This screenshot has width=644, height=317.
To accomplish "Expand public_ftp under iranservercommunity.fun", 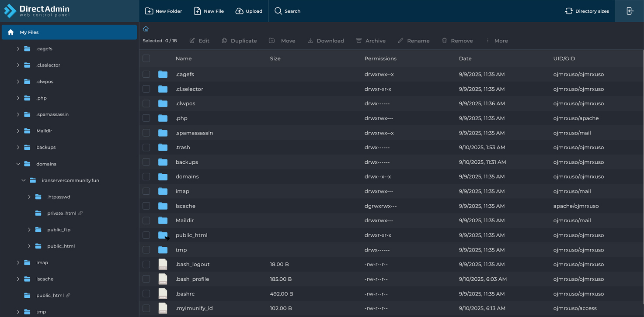I will [29, 229].
